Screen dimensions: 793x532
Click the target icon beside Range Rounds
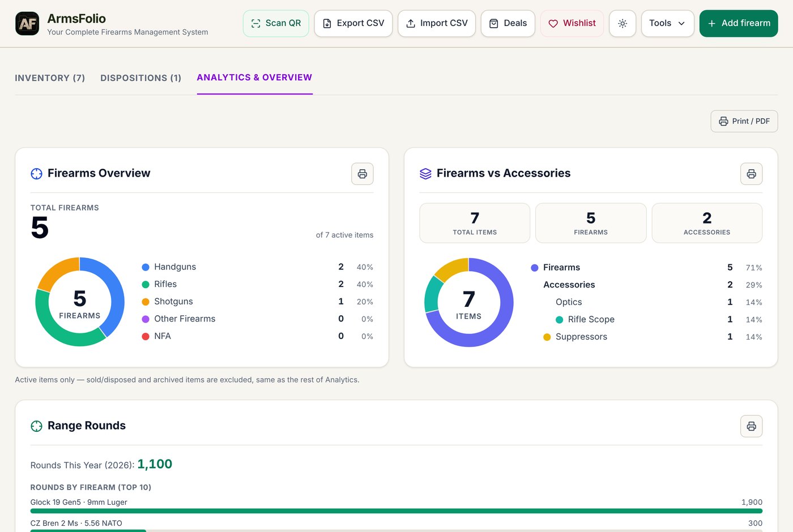[x=36, y=426]
